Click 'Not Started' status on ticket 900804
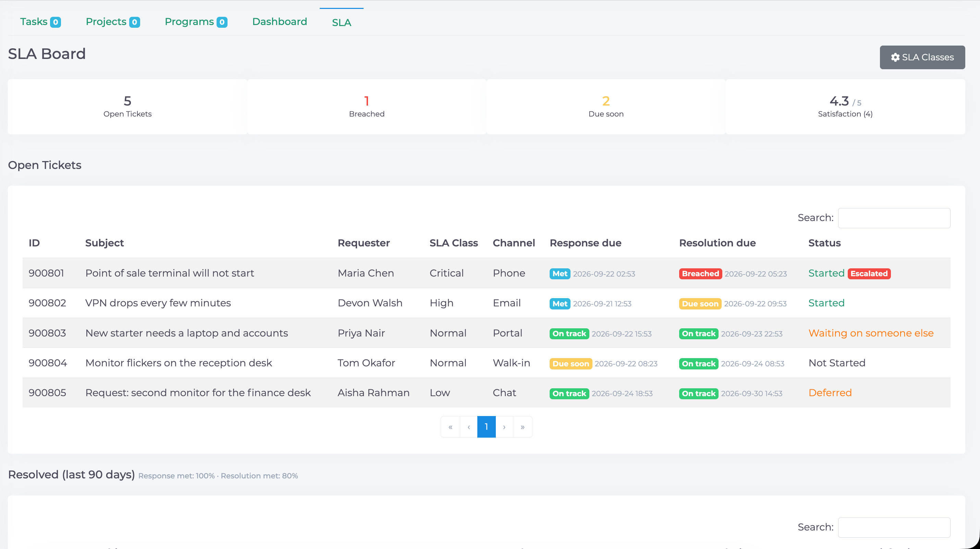Image resolution: width=980 pixels, height=549 pixels. 836,363
